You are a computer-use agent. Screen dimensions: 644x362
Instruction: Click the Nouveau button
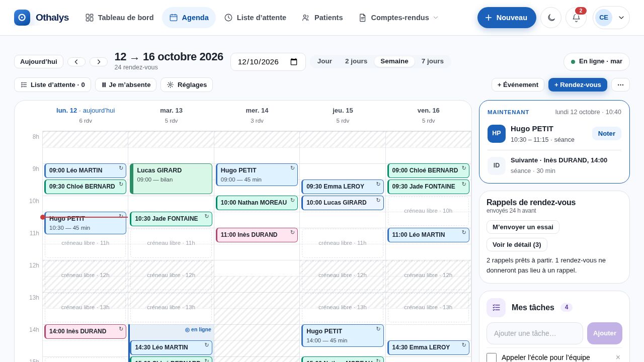tap(507, 18)
